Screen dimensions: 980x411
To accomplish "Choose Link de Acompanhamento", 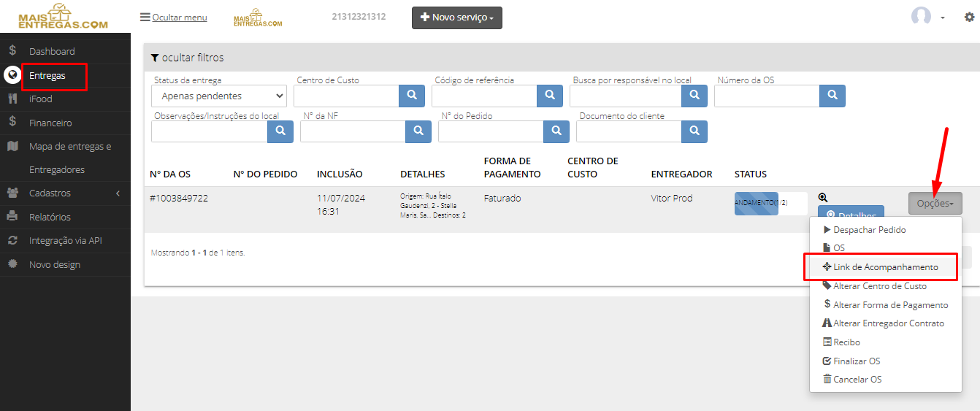I will pos(880,267).
